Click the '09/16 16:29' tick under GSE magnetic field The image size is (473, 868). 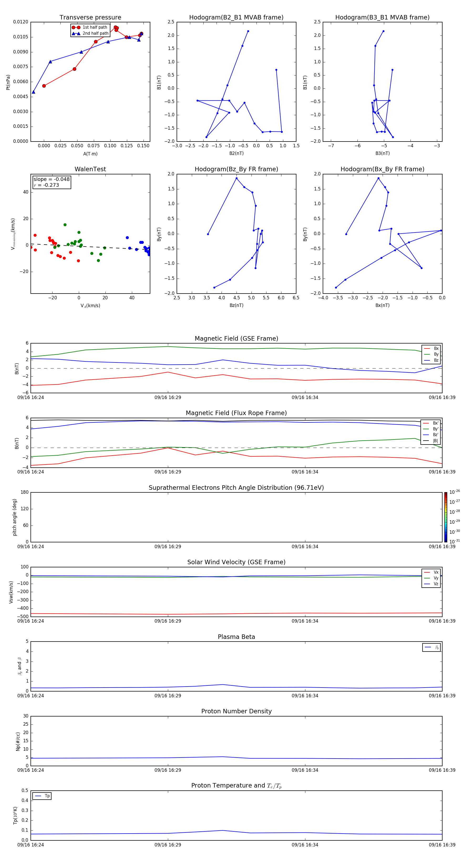[x=168, y=398]
